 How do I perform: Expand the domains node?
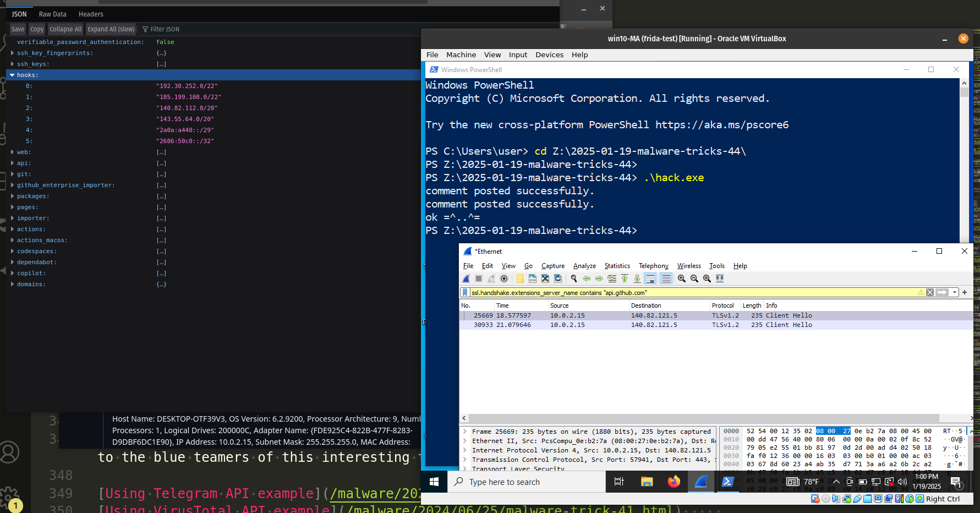(x=12, y=284)
